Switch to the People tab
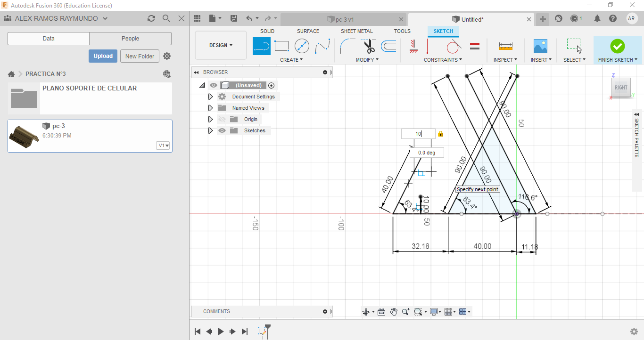Viewport: 644px width, 340px height. (130, 39)
